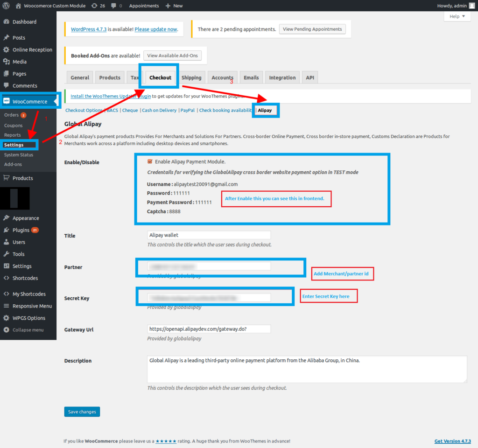Open Media via its sidebar icon
This screenshot has height=448, width=478.
tap(6, 62)
